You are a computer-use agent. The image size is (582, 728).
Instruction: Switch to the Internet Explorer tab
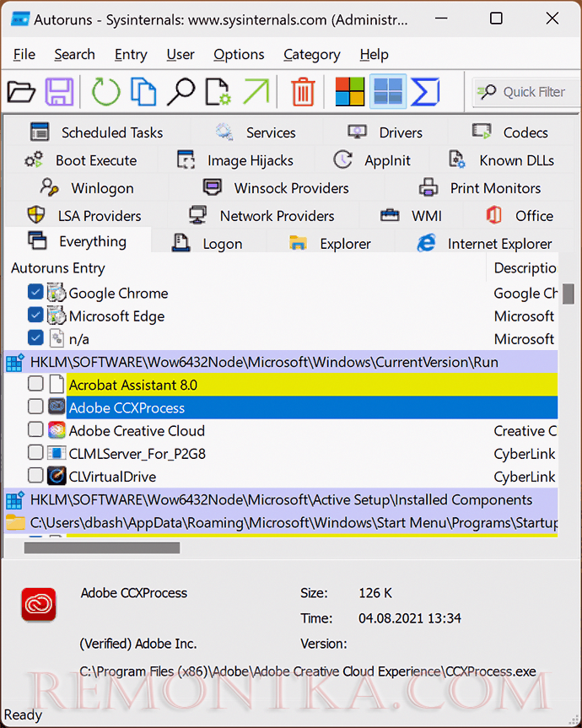point(484,243)
